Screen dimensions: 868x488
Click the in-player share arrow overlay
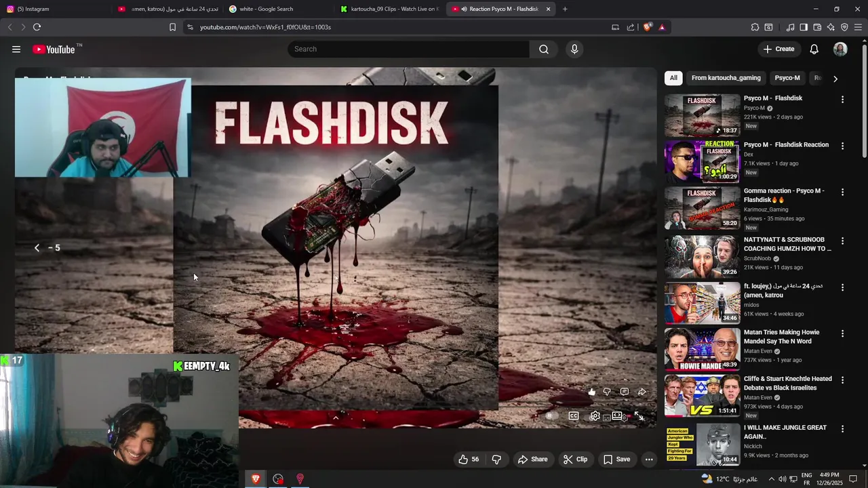click(642, 392)
